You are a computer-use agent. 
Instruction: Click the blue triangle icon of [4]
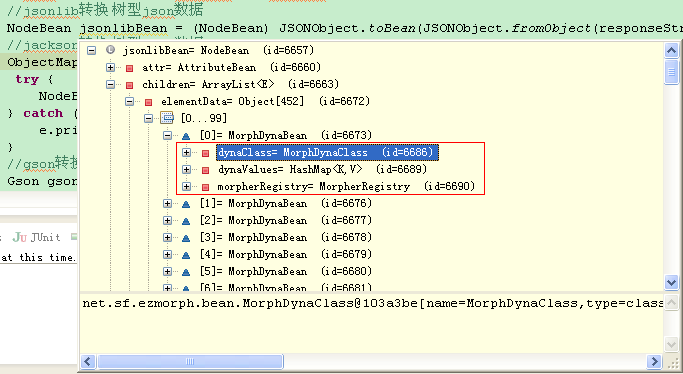(x=186, y=255)
